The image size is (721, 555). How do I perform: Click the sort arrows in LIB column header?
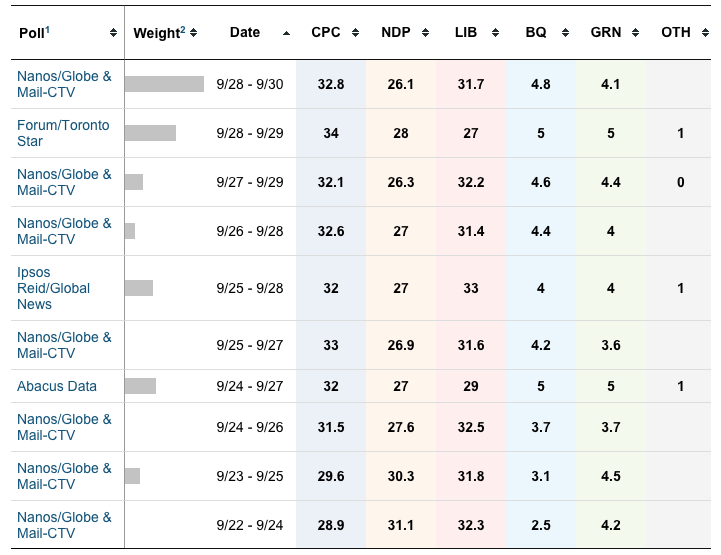[x=490, y=33]
